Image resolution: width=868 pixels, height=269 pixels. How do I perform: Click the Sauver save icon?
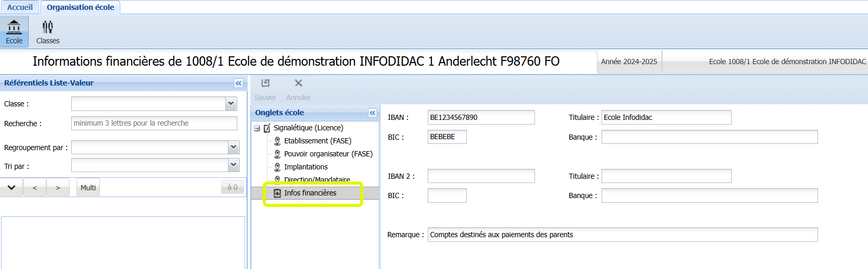(265, 83)
